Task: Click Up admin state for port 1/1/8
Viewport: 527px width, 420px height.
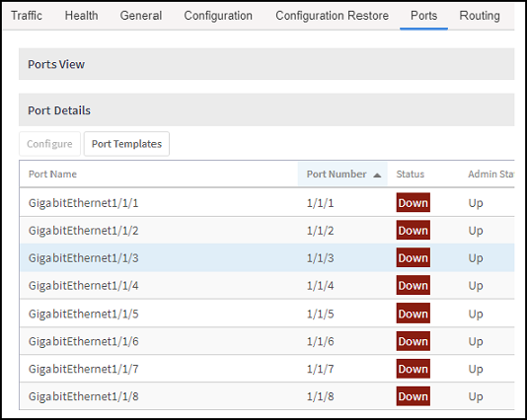Action: pyautogui.click(x=476, y=396)
